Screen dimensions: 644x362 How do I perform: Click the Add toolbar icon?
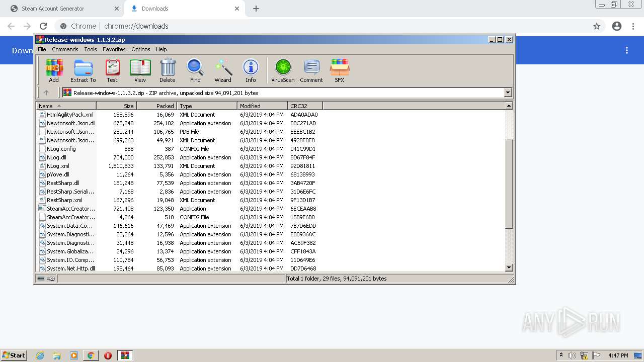tap(54, 70)
